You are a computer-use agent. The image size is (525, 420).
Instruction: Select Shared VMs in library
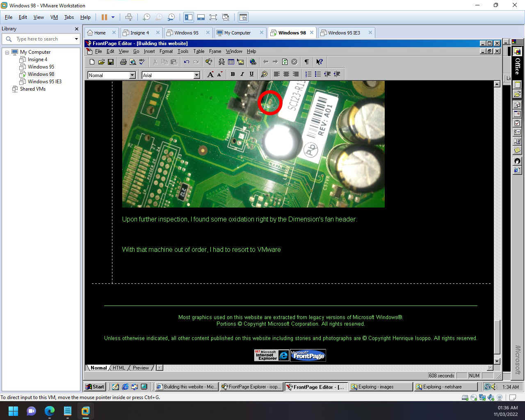point(32,89)
